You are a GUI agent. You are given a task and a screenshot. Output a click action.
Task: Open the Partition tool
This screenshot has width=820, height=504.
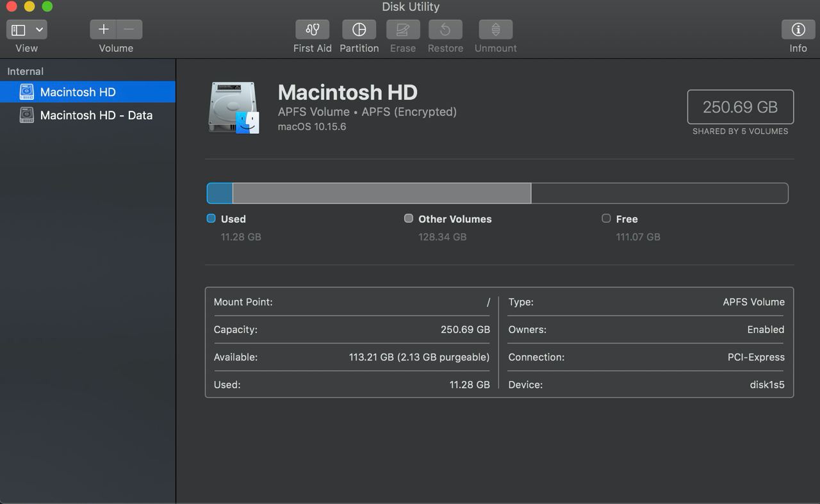pos(359,29)
